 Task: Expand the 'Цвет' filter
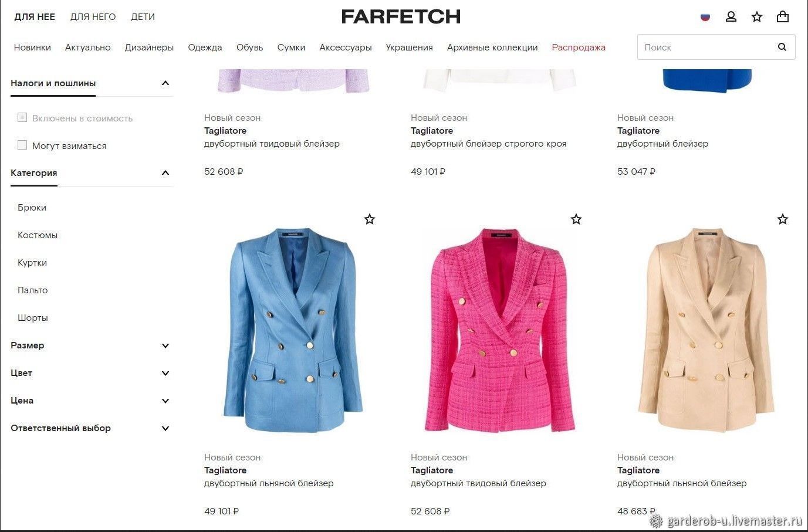click(165, 373)
